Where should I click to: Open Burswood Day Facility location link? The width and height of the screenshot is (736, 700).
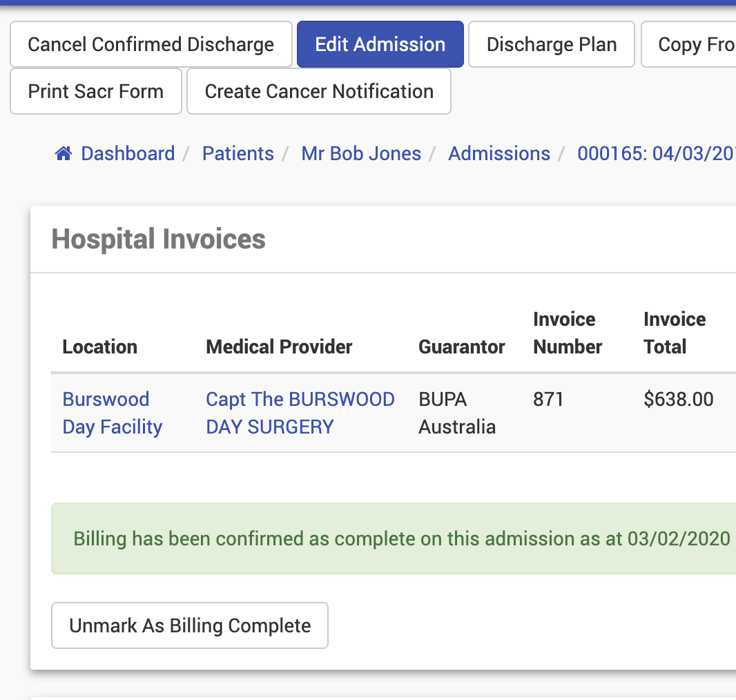[x=112, y=413]
